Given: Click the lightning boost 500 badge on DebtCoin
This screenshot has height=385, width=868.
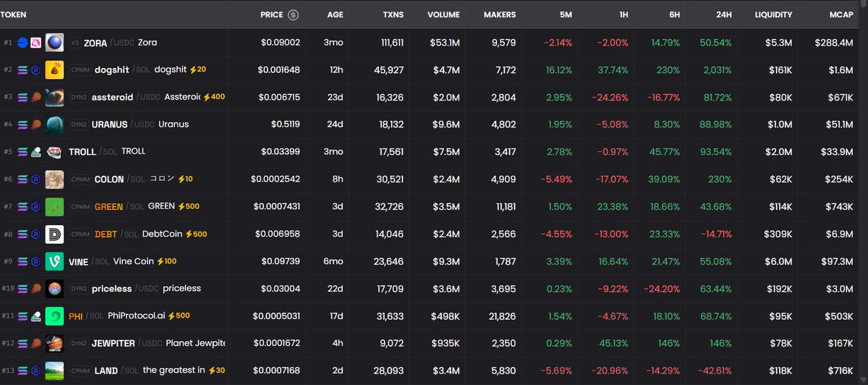Looking at the screenshot, I should (196, 234).
